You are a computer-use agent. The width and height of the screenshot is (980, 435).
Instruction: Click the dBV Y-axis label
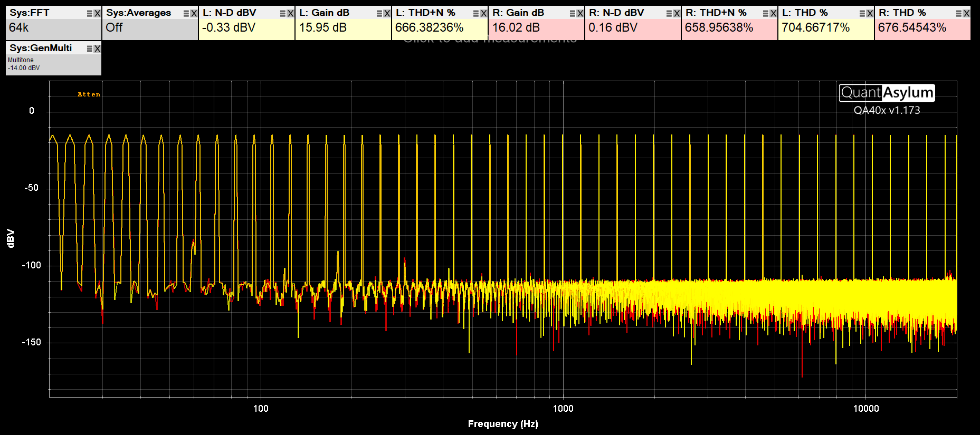point(10,238)
